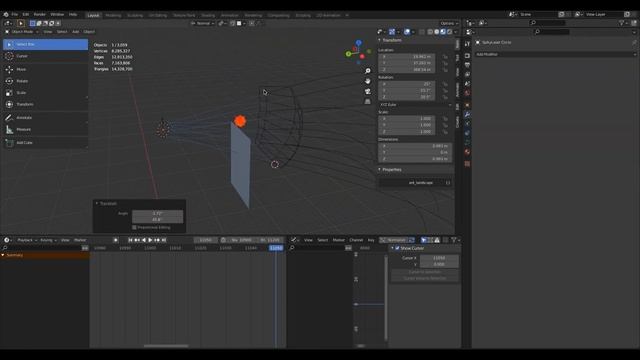This screenshot has height=360, width=640.
Task: Click the viewport pan hand icon
Action: click(367, 81)
